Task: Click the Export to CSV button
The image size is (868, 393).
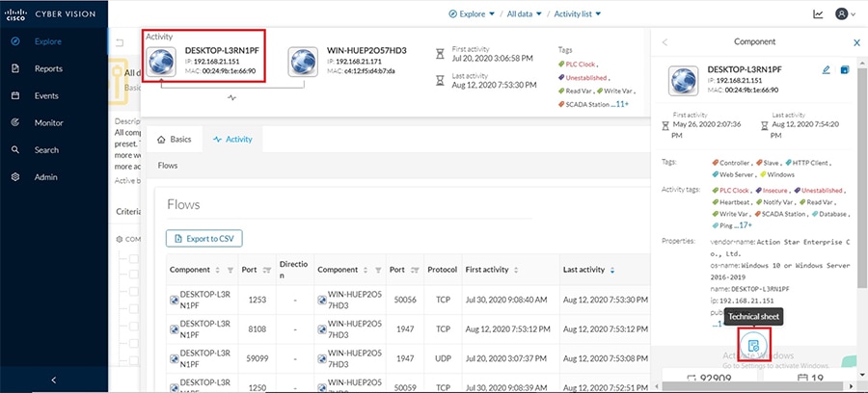Action: pyautogui.click(x=204, y=239)
